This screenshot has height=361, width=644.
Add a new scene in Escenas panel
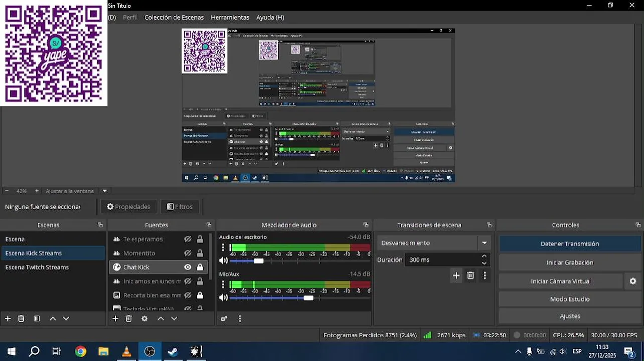coord(8,319)
